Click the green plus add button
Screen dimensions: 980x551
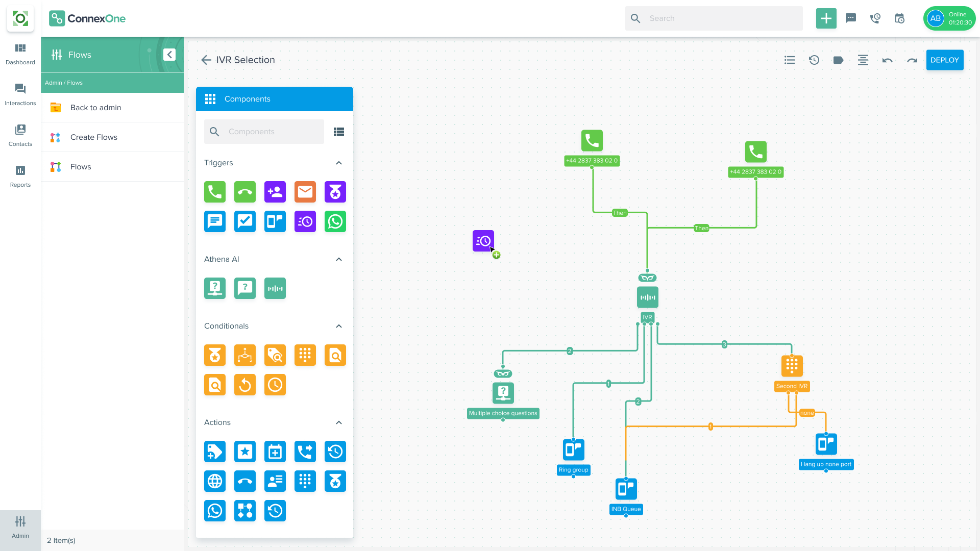click(826, 18)
